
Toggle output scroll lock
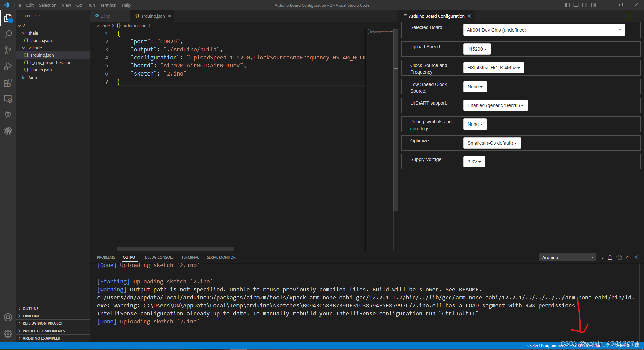click(610, 257)
